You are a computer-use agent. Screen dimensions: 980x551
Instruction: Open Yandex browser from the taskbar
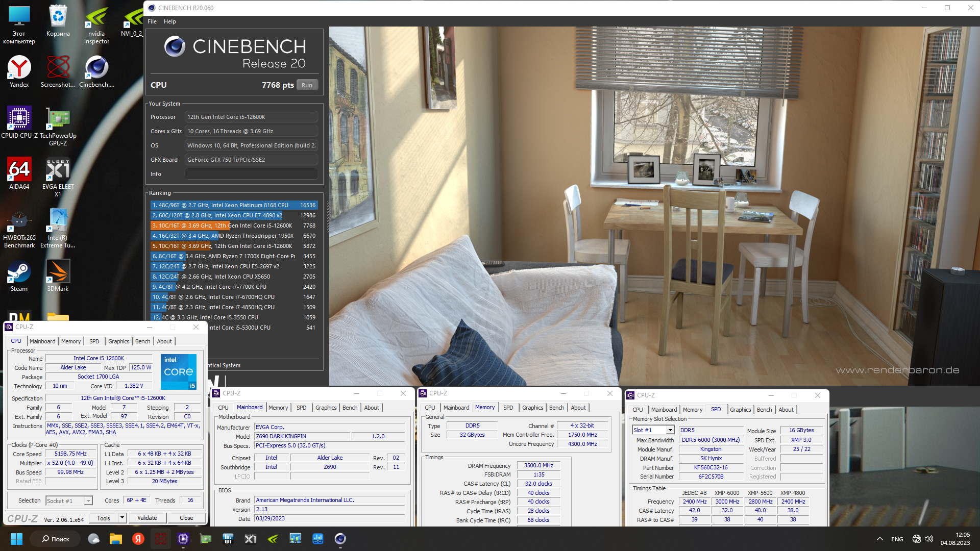(138, 539)
